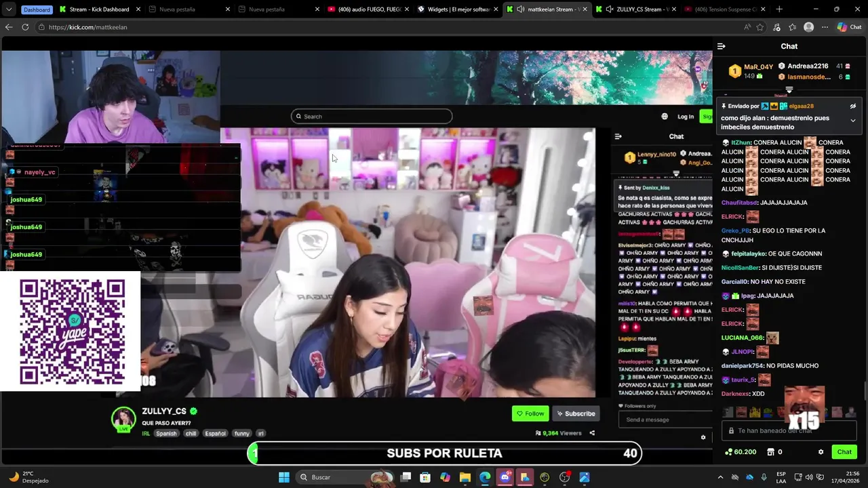Viewport: 868px width, 488px height.
Task: Select the Spanish tag
Action: point(166,434)
